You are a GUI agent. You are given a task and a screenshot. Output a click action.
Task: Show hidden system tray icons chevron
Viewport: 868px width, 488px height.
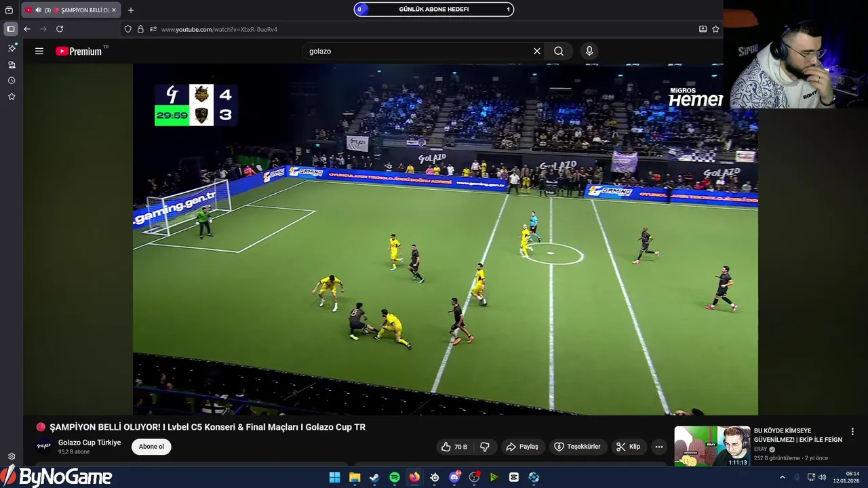[x=782, y=477]
